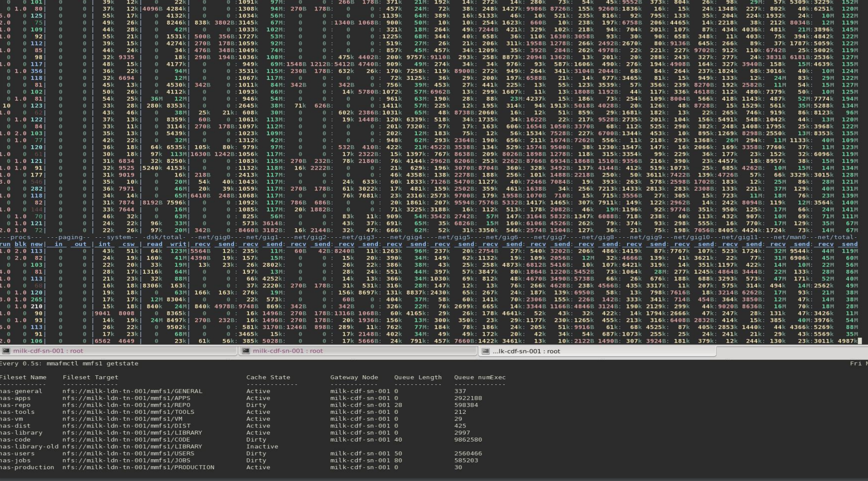Viewport: 868px width, 481px height.
Task: Click the '---paging--' dstat group header
Action: (x=68, y=237)
